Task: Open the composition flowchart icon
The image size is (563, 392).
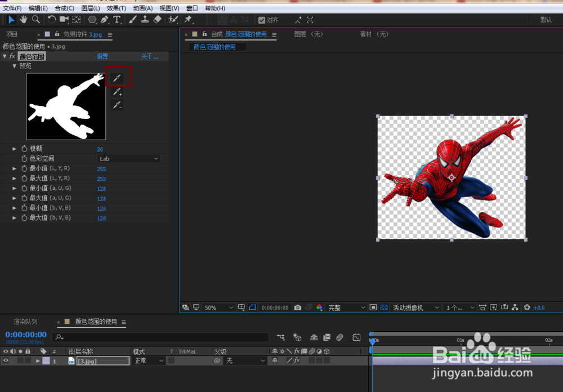Action: coord(515,308)
